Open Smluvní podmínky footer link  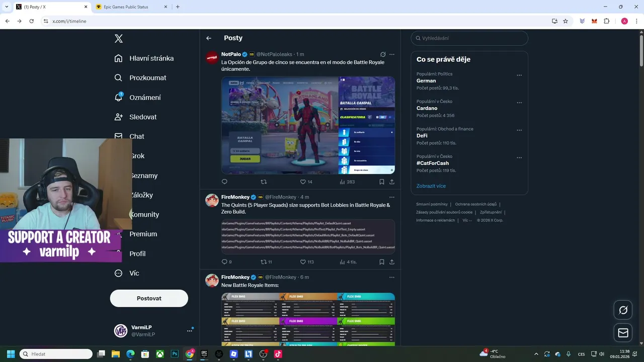(x=432, y=204)
